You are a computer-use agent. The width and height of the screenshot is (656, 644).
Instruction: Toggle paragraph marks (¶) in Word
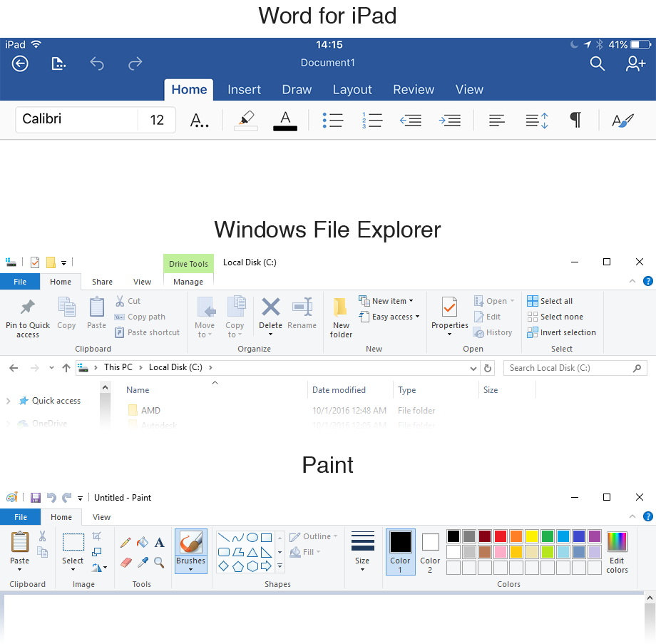[x=575, y=120]
